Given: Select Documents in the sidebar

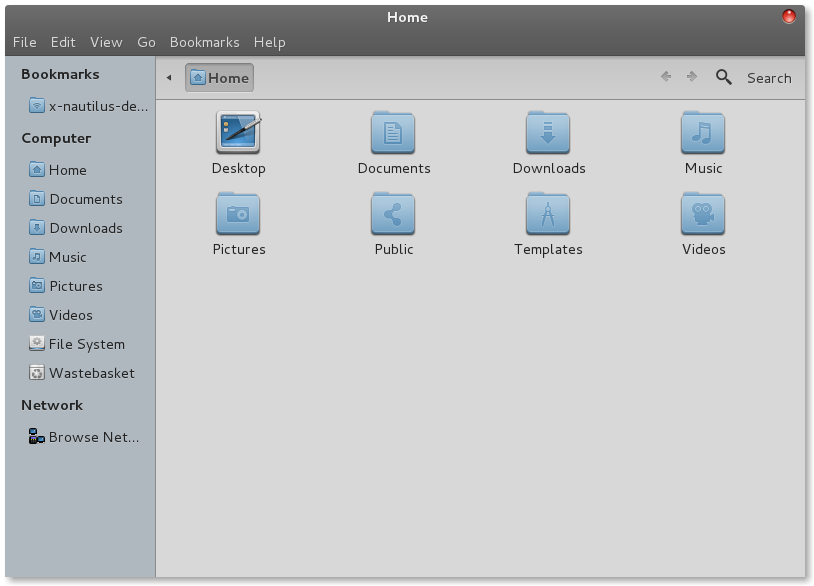Looking at the screenshot, I should [76, 199].
